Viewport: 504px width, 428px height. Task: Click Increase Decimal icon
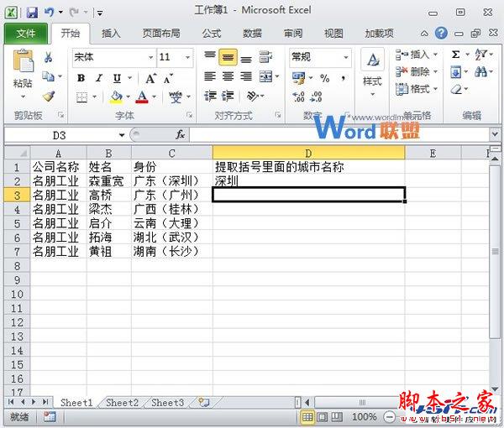[298, 97]
